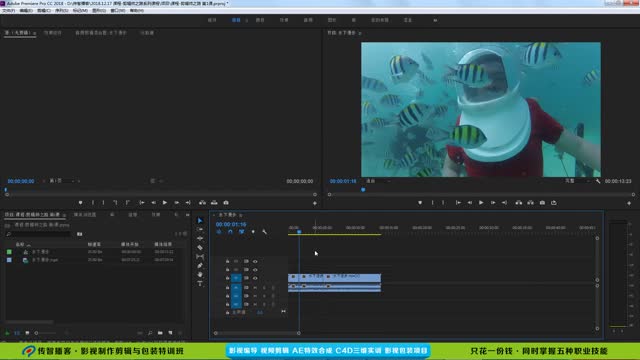640x360 pixels.
Task: Open the Sequence menu
Action: (x=61, y=11)
